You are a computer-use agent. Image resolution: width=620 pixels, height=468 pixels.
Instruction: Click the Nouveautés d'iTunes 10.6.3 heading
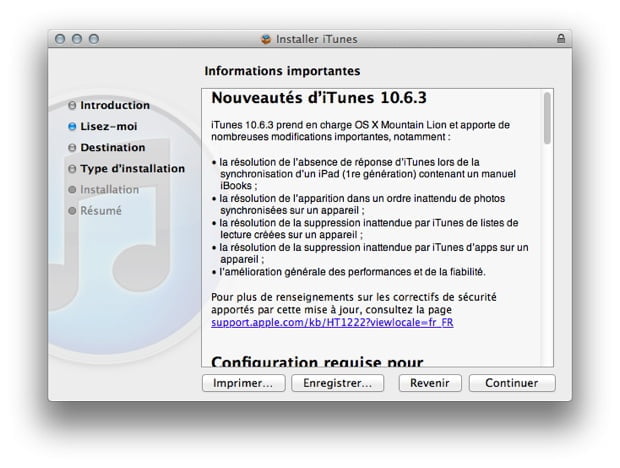click(x=319, y=98)
